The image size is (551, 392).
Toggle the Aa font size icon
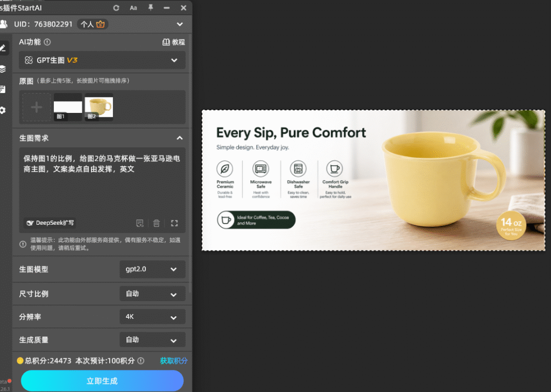[133, 8]
